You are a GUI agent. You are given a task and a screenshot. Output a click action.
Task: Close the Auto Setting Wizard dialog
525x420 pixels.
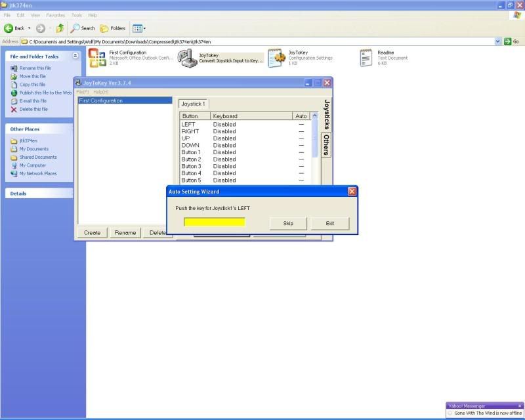352,192
